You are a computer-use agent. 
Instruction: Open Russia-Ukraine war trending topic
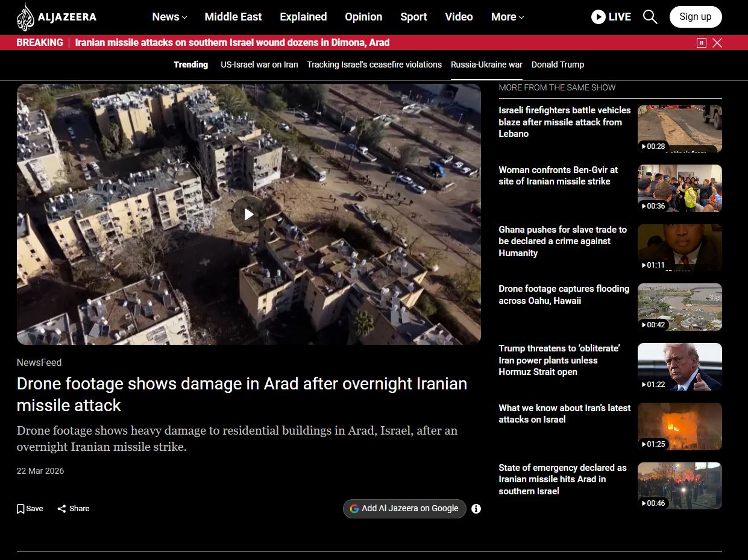(x=486, y=64)
